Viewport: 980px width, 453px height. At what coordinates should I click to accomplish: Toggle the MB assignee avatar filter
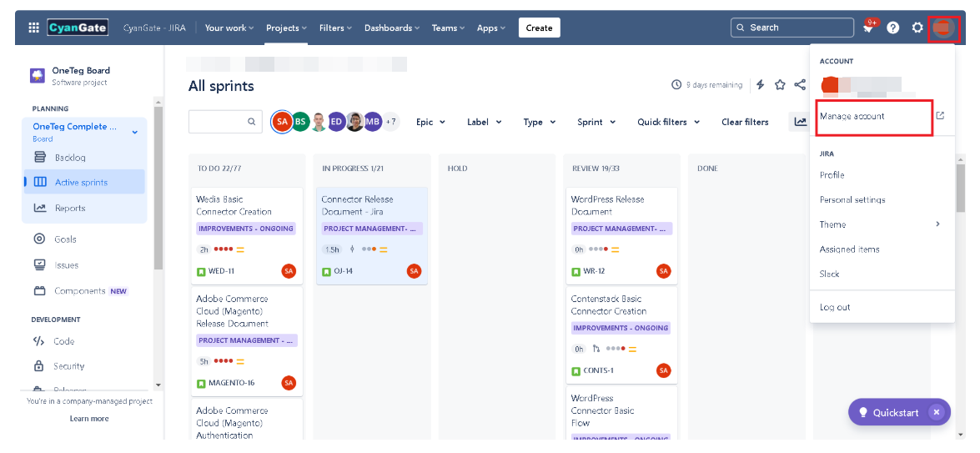[x=372, y=122]
